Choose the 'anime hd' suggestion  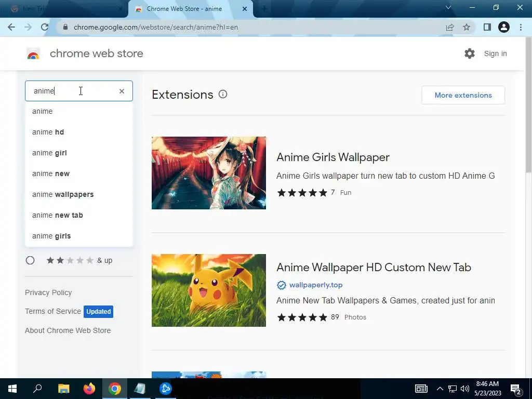(79, 132)
